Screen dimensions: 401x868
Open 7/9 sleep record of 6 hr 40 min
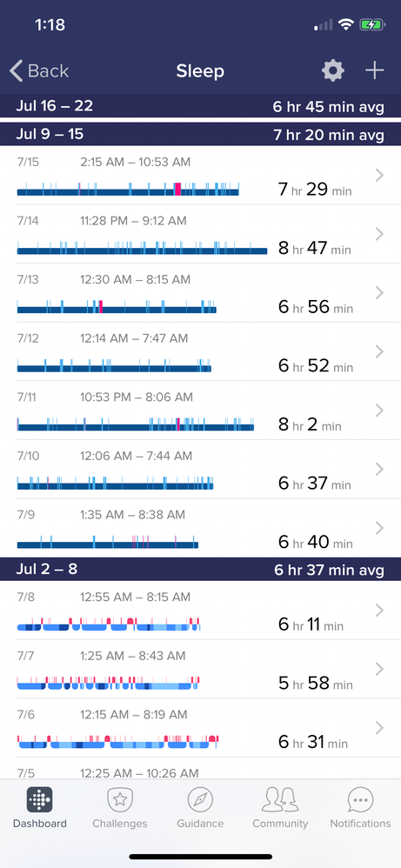point(200,528)
